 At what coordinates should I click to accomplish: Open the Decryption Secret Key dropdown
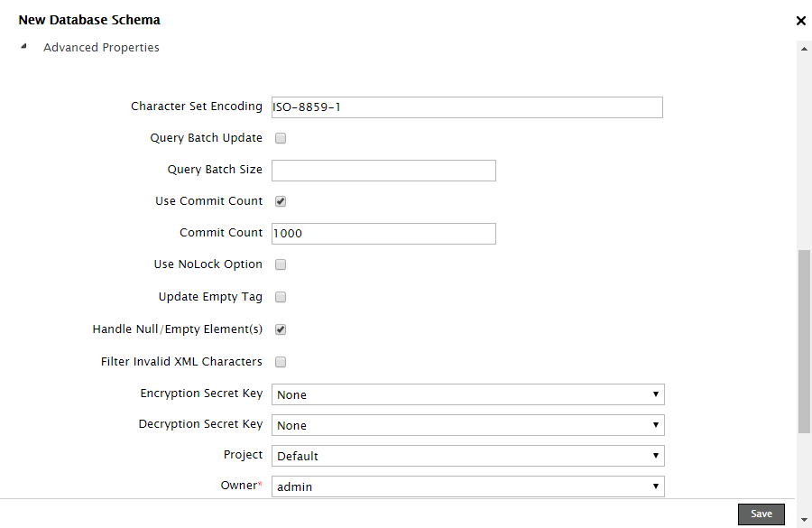point(467,425)
